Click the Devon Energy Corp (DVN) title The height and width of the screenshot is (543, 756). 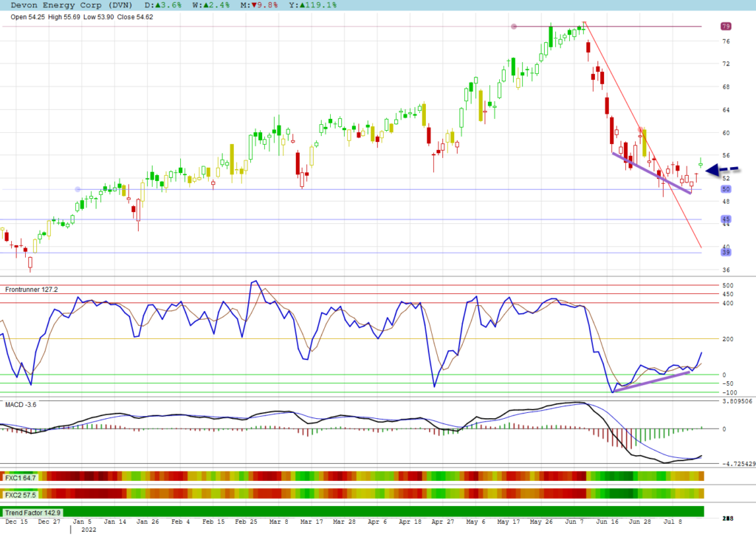click(x=72, y=5)
